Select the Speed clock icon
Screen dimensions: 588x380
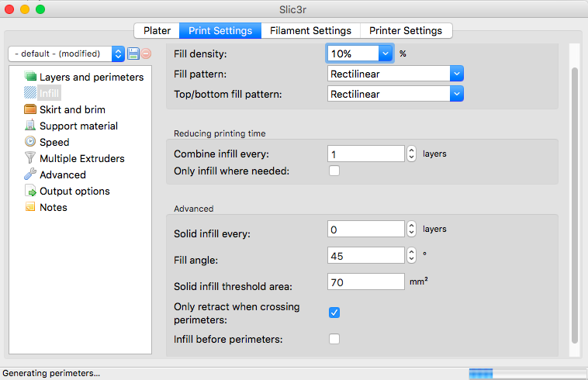(x=30, y=142)
